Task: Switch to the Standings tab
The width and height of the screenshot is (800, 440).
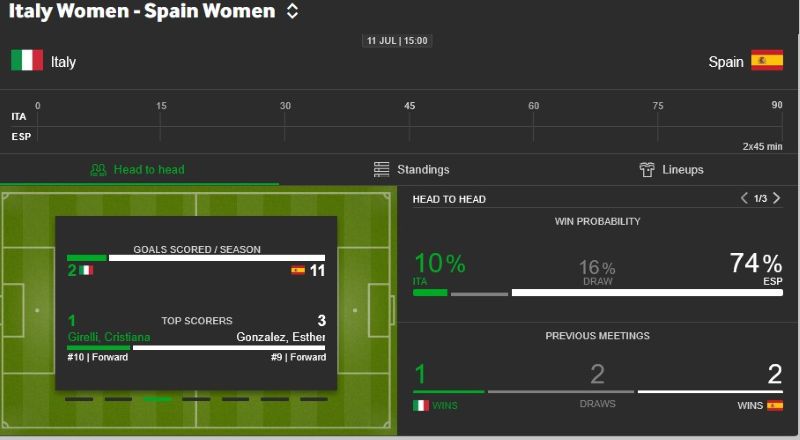Action: (411, 170)
